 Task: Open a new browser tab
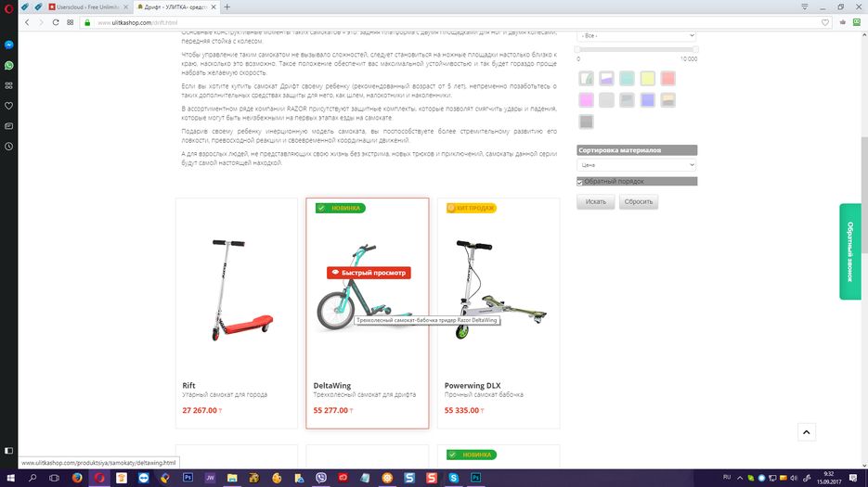click(x=227, y=7)
